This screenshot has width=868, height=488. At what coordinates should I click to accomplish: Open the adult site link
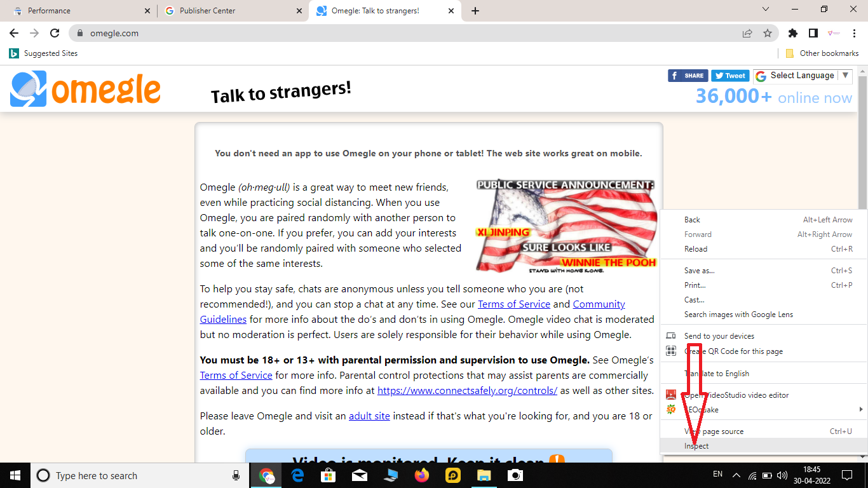369,416
